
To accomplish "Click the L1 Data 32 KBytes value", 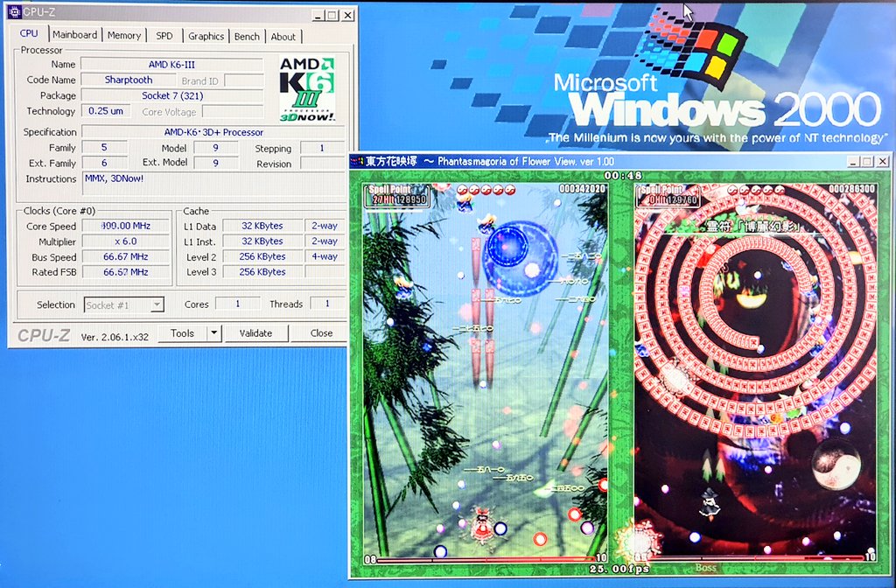I will (x=262, y=226).
